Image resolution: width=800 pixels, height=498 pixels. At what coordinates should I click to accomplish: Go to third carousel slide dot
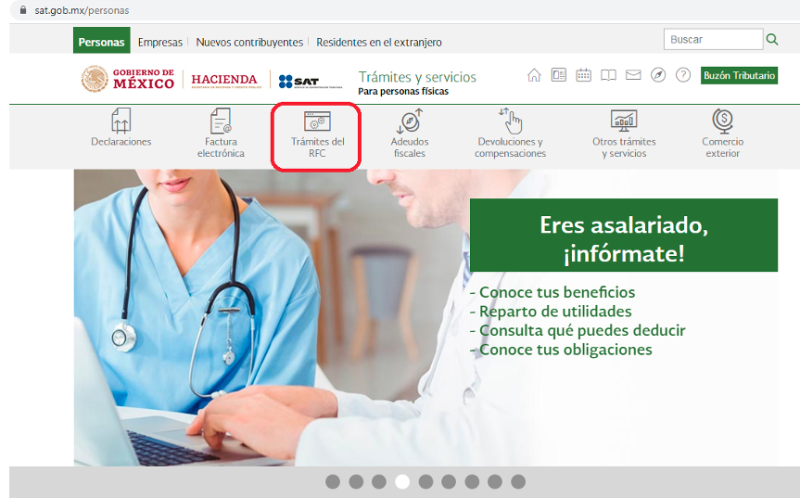[x=379, y=482]
